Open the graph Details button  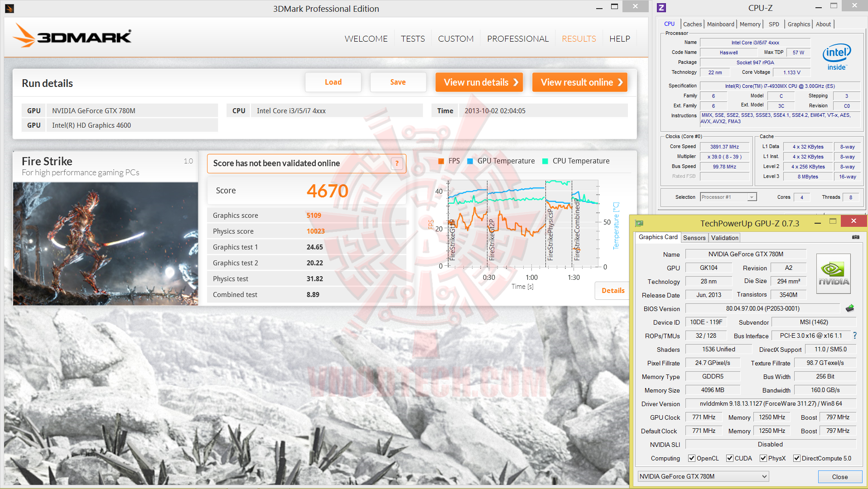613,291
